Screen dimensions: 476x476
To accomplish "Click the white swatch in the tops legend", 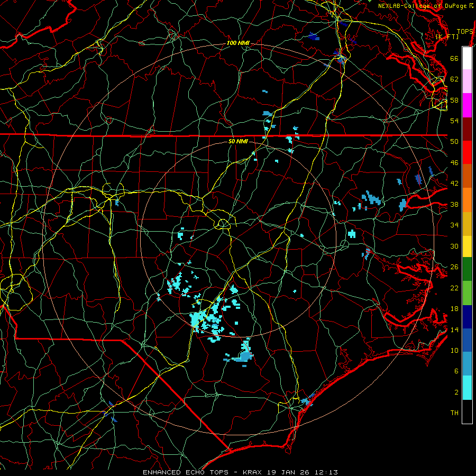I will coord(467,58).
